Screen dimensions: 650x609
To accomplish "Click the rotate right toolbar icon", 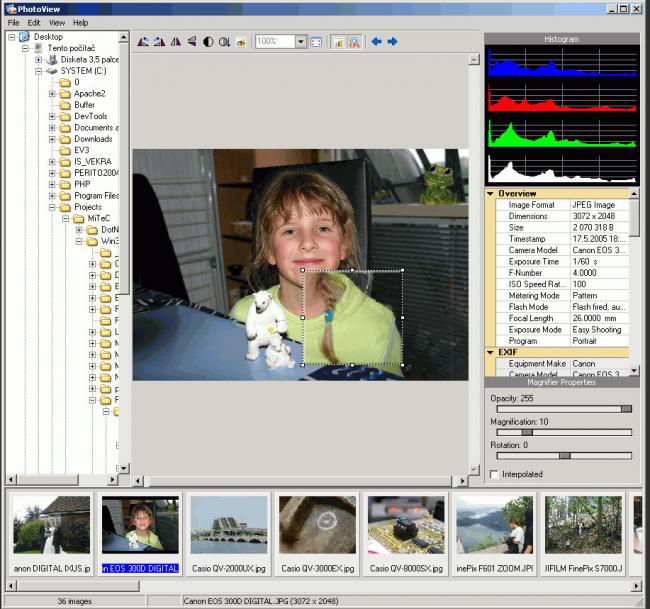I will click(x=160, y=41).
